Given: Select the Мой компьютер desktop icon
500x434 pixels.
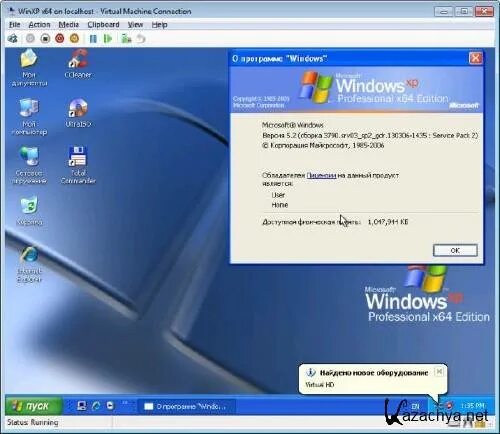Looking at the screenshot, I should 29,117.
